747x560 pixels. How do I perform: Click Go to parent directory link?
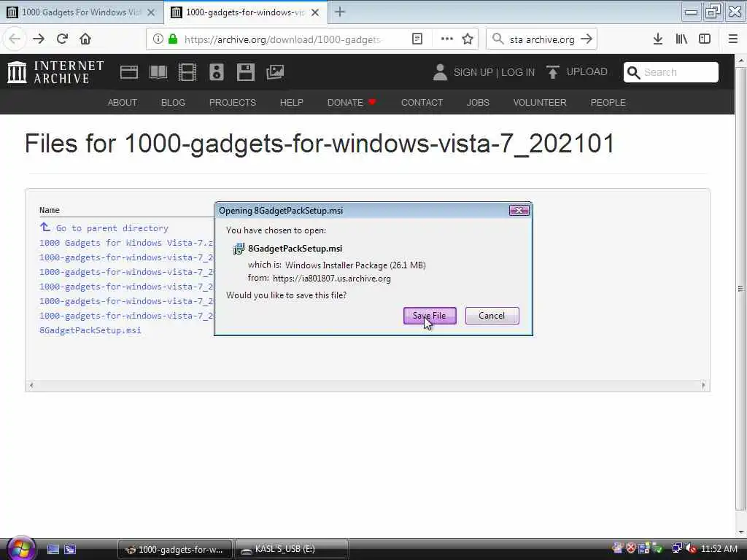coord(104,227)
